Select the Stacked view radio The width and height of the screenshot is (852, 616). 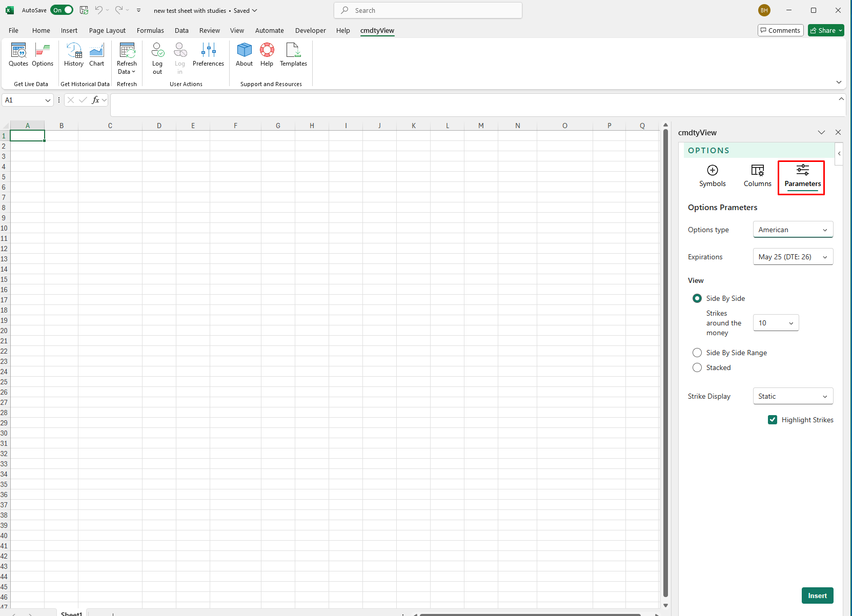pos(697,367)
